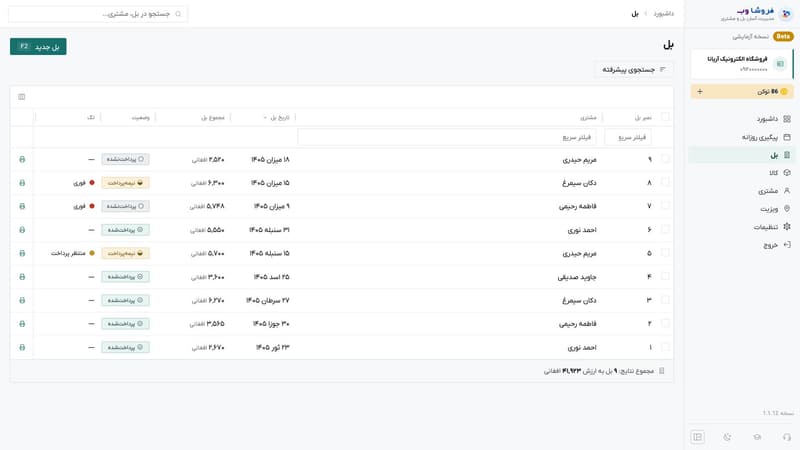
Task: Open مشتری in sidebar
Action: (741, 191)
